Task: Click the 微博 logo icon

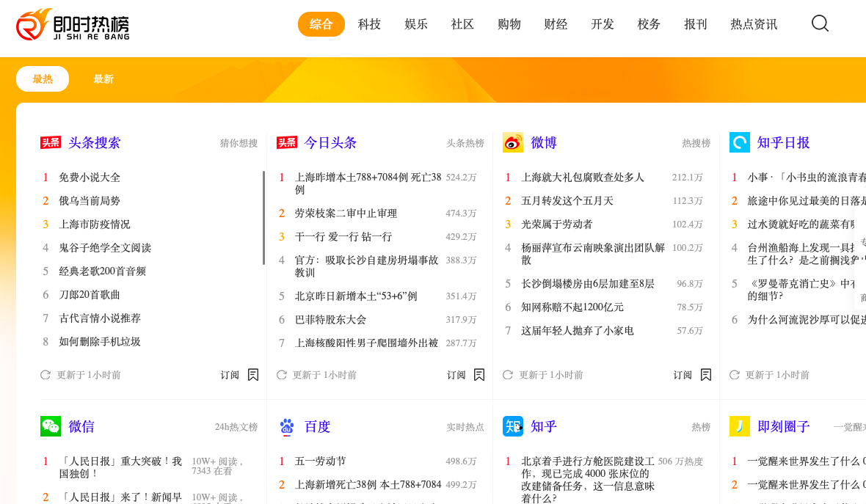Action: coord(512,142)
